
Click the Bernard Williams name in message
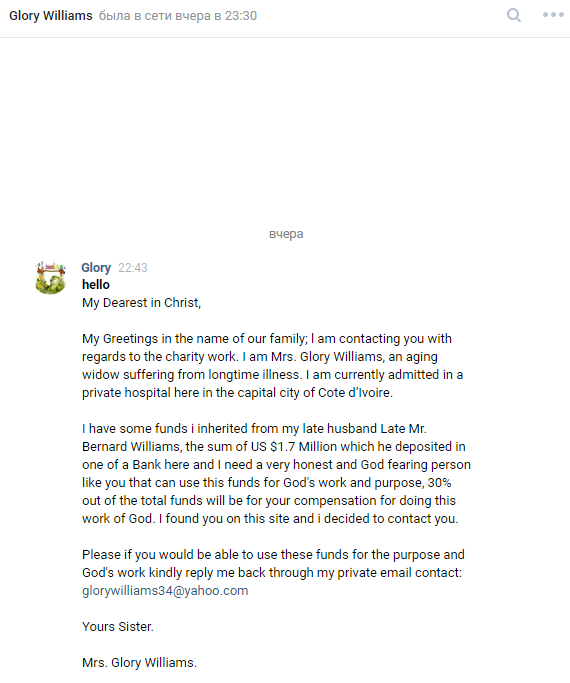coord(131,446)
